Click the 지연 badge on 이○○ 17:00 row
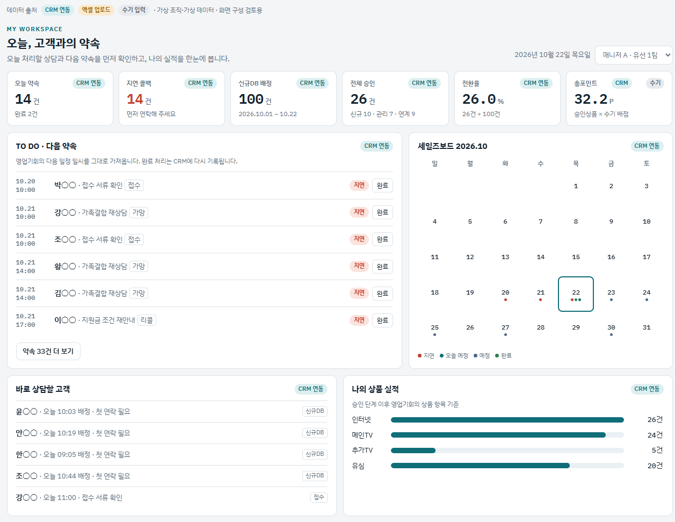The image size is (675, 522). pyautogui.click(x=359, y=320)
